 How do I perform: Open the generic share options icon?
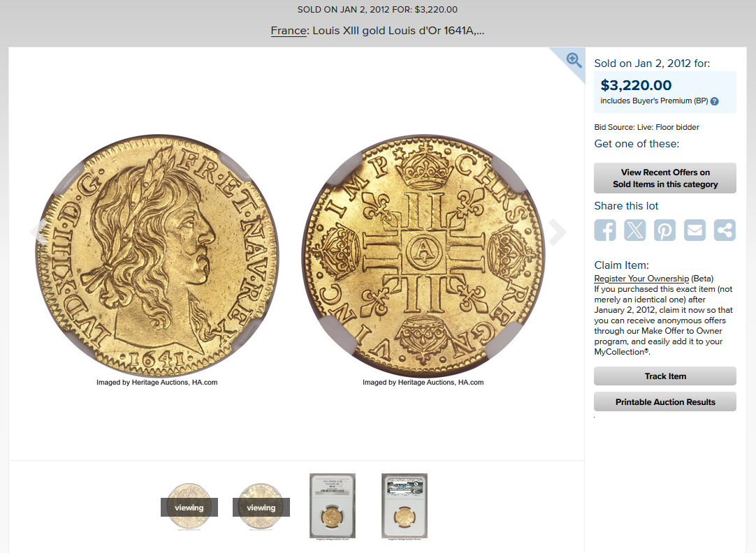[725, 230]
